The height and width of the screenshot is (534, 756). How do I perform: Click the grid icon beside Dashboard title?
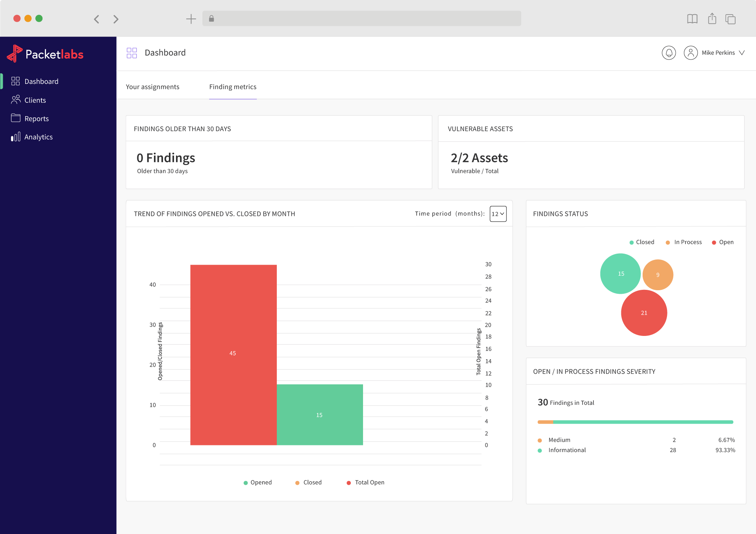131,52
